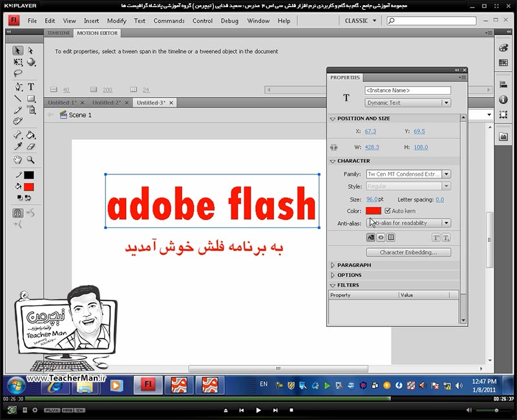Screen dimensions: 517x420
Task: Click the width value 428.3
Action: click(372, 147)
